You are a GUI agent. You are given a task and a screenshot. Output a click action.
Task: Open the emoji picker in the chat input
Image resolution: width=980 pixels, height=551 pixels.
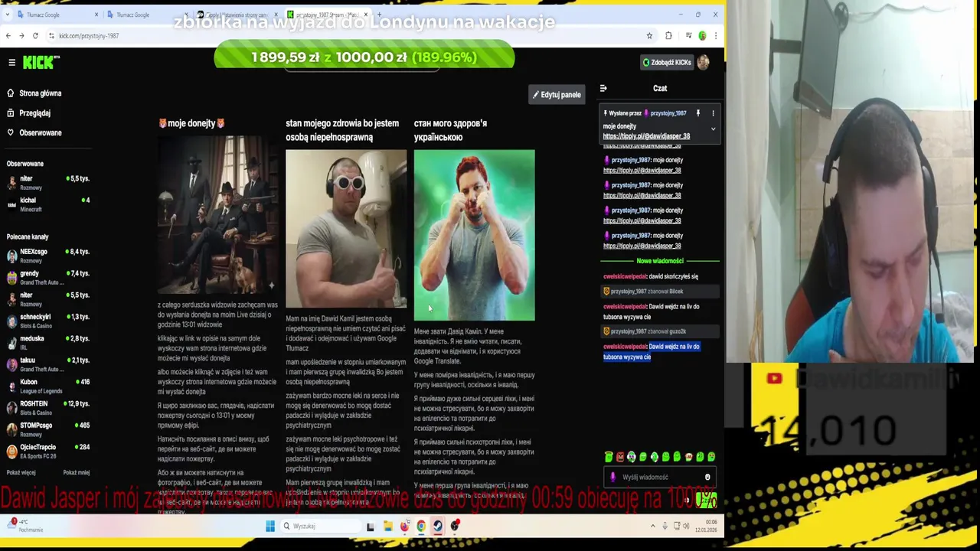coord(707,477)
